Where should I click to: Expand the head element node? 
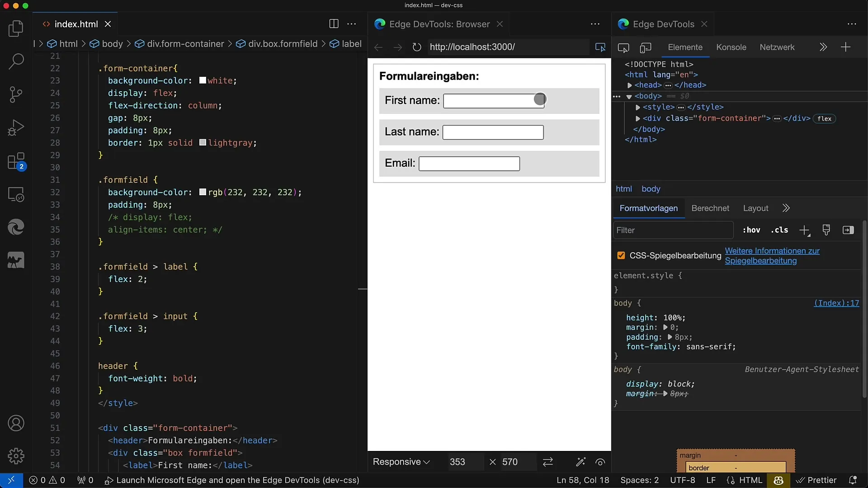pyautogui.click(x=629, y=85)
